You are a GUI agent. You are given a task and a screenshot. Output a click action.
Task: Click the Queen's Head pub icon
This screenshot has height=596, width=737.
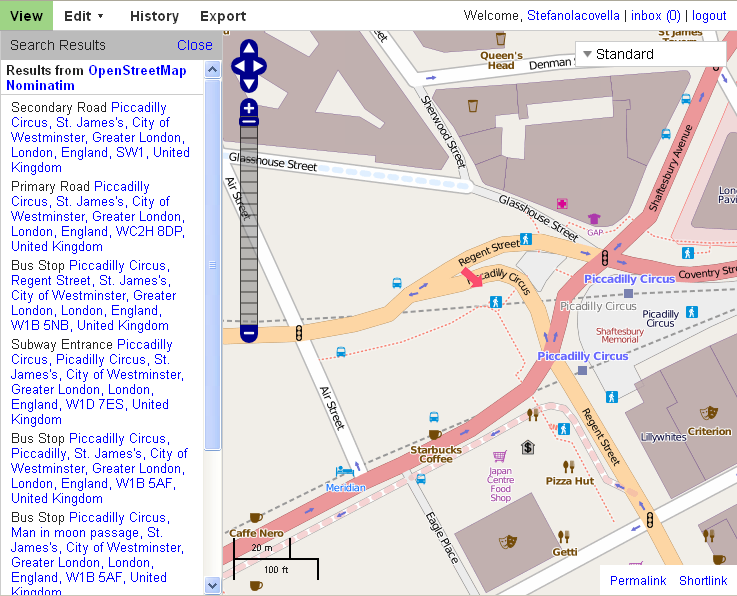501,39
